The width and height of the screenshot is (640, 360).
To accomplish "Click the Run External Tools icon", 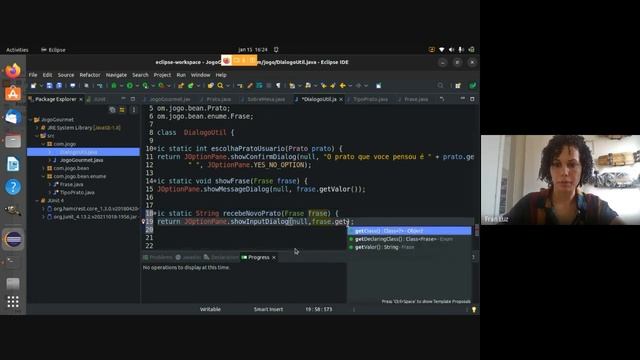I will [161, 86].
